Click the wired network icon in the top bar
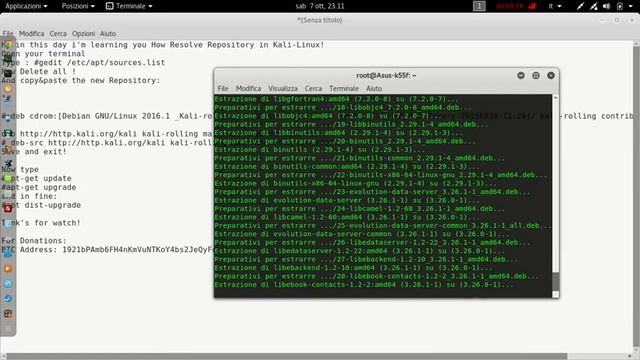640x360 pixels. [580, 6]
